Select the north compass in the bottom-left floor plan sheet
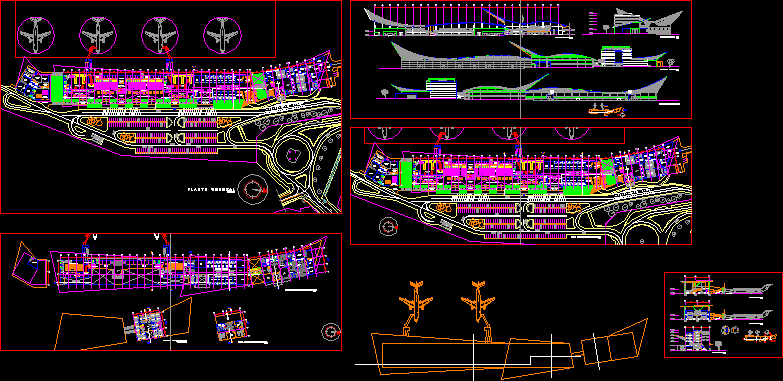The height and width of the screenshot is (381, 783). coord(332,332)
